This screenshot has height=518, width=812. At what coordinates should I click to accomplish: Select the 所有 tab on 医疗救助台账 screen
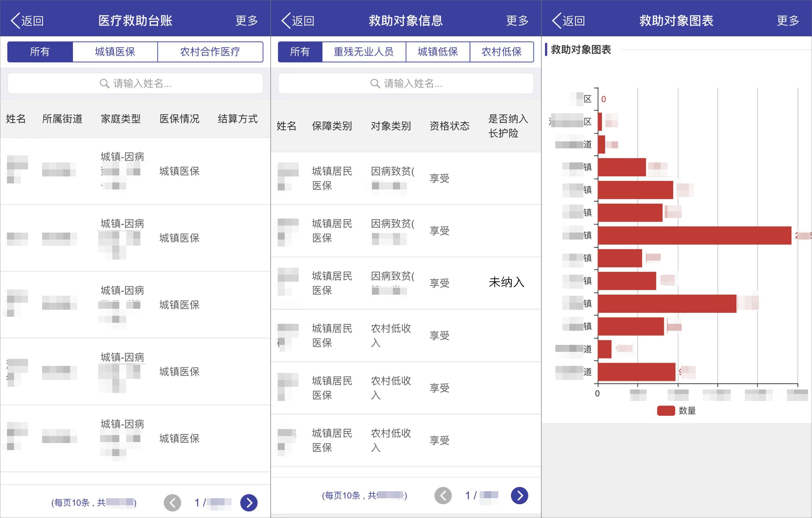(x=40, y=52)
